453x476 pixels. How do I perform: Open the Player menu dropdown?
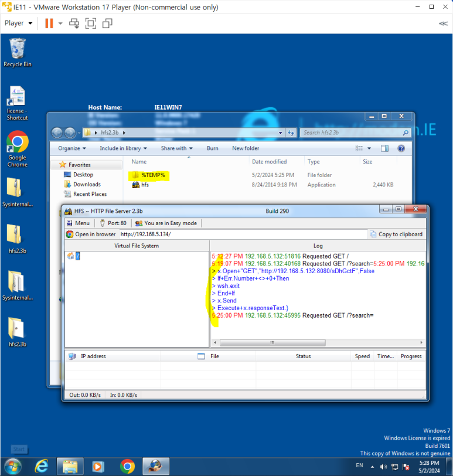18,23
